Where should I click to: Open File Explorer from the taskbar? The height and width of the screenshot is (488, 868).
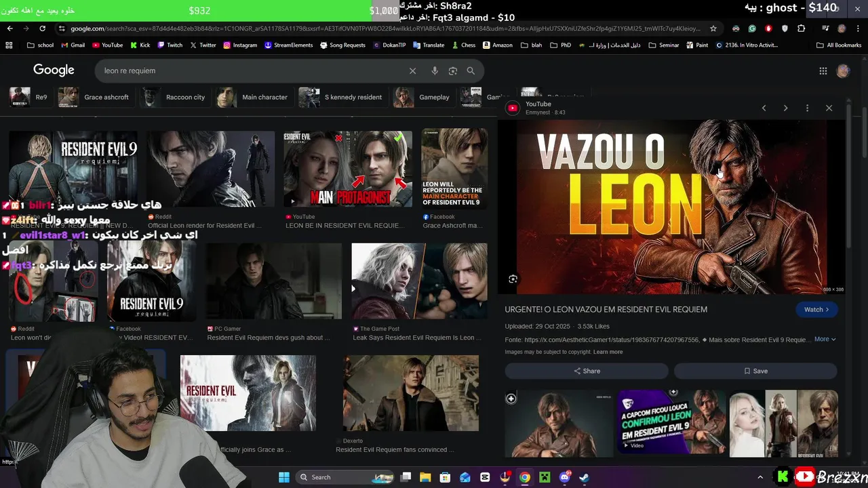point(425,477)
